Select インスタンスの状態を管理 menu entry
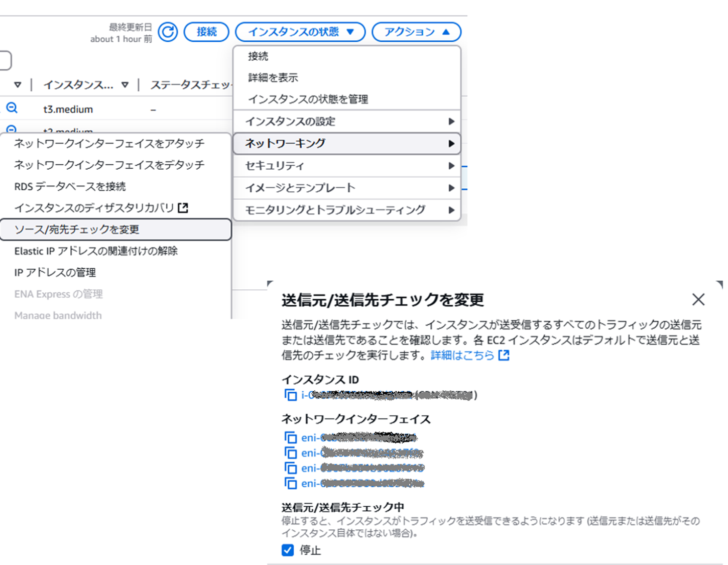Viewport: 728px width, 565px height. click(x=347, y=99)
